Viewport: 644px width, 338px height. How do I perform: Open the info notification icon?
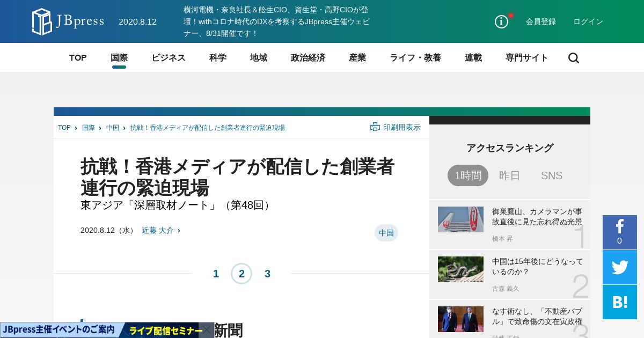[501, 21]
